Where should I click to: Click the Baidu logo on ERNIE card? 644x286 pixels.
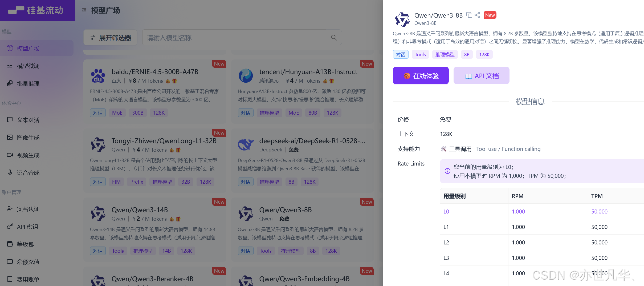[98, 76]
